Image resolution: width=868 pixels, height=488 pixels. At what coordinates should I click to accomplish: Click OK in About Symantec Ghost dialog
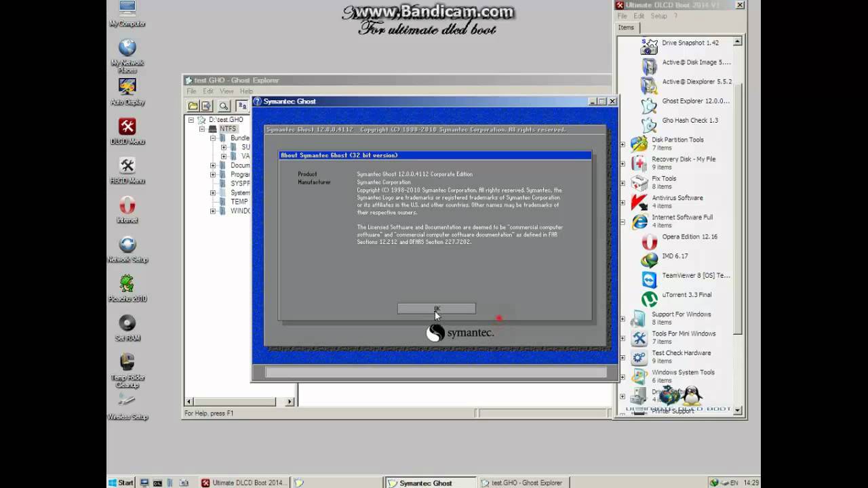(437, 309)
